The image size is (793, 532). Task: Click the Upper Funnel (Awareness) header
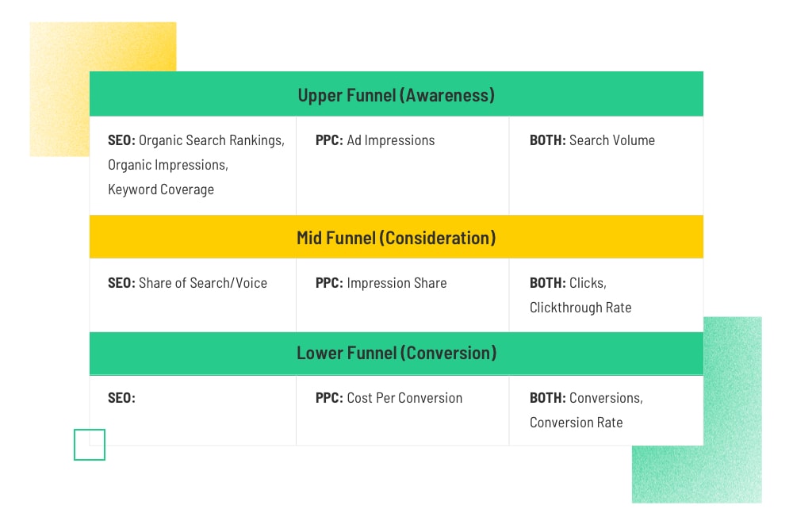(x=396, y=95)
